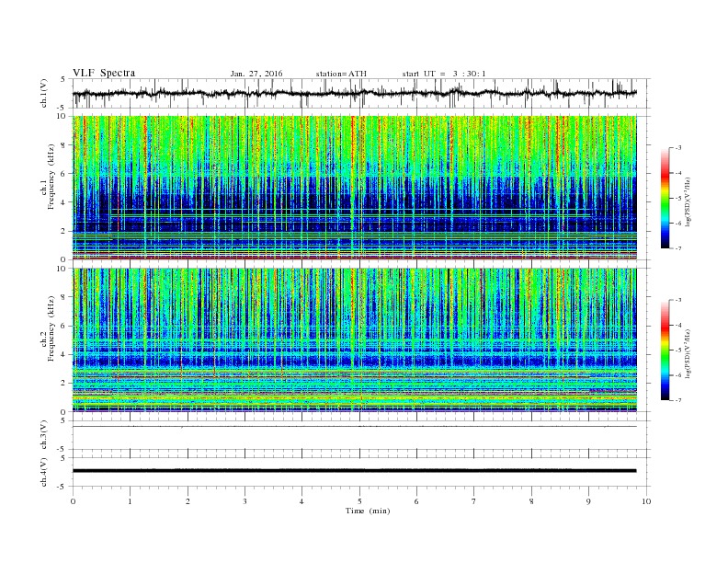
Task: Click the ch.1 "Frequency (kHz)" axis label
Action: click(x=51, y=177)
